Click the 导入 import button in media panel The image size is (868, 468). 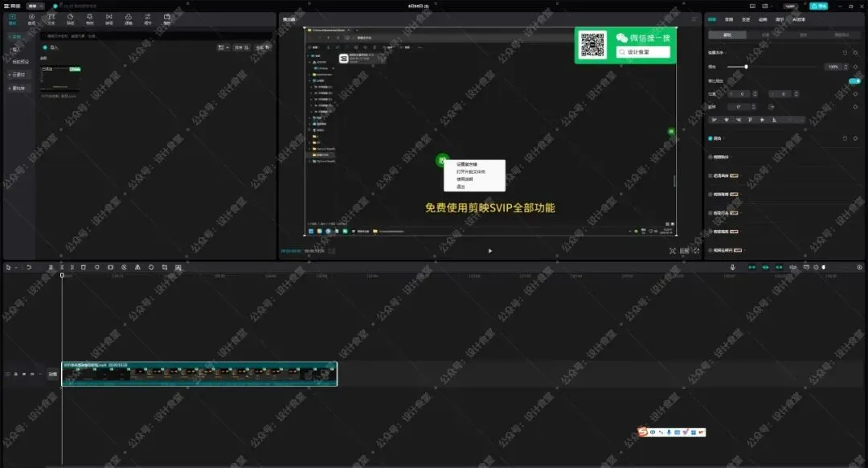coord(51,47)
